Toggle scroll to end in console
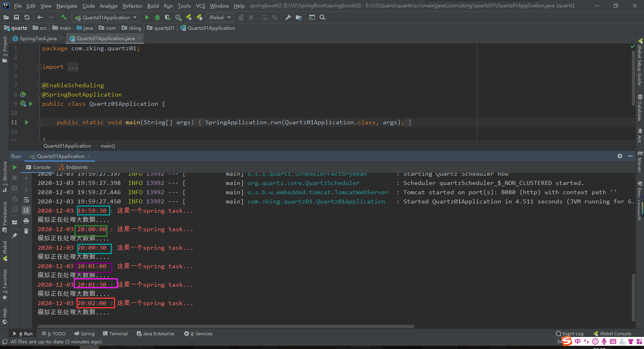Viewport: 644px width, 349px height. [x=26, y=210]
